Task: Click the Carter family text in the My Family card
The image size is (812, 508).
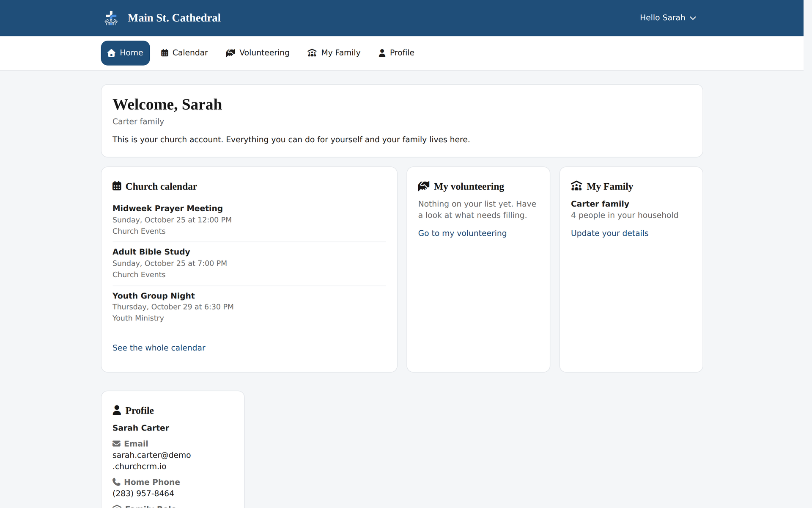Action: coord(600,204)
